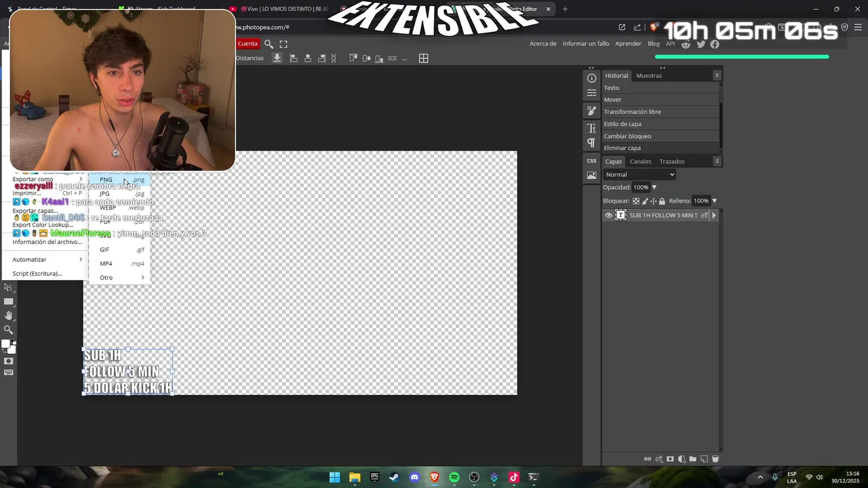868x488 pixels.
Task: Click the Distancias option label
Action: (x=250, y=58)
